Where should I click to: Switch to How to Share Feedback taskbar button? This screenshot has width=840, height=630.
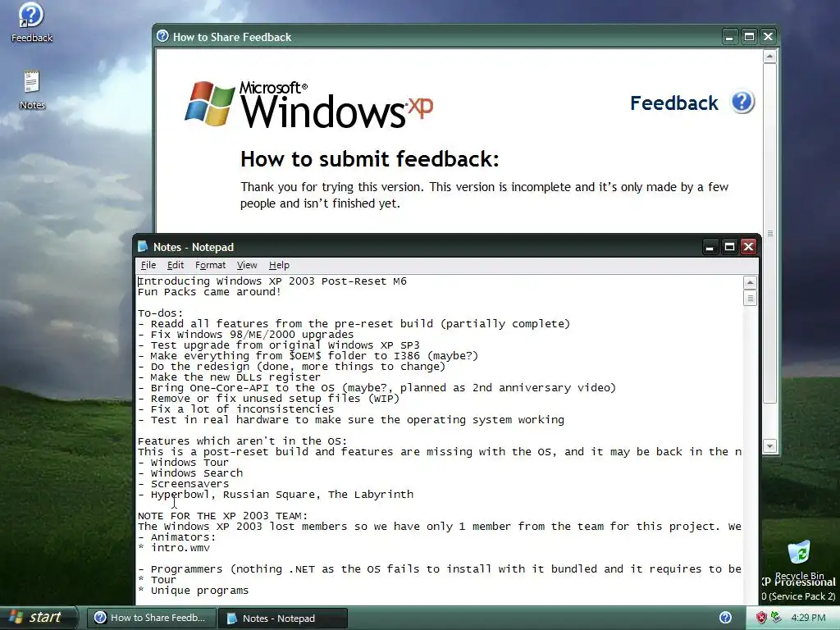tap(152, 618)
